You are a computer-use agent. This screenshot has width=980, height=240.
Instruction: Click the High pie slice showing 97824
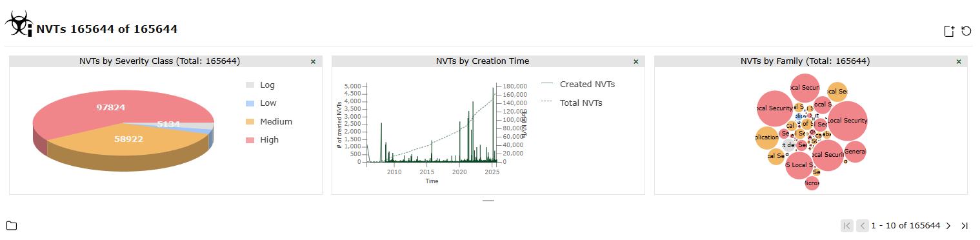(110, 108)
